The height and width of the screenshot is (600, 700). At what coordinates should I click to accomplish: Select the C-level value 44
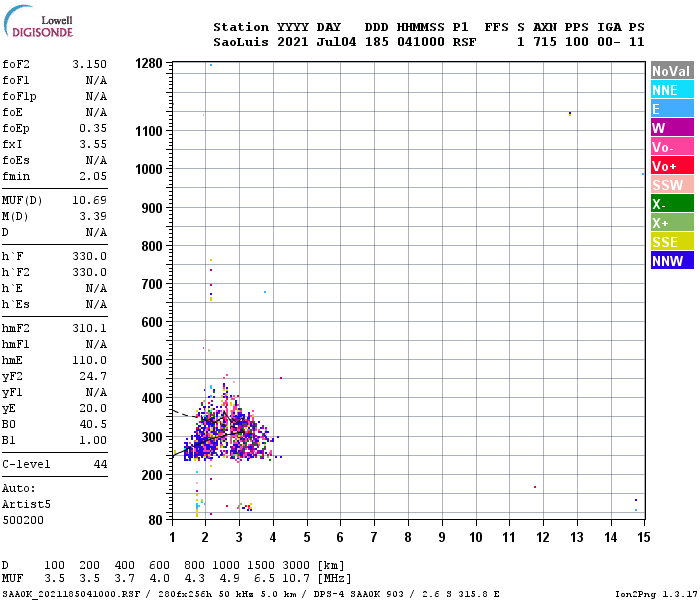point(100,464)
